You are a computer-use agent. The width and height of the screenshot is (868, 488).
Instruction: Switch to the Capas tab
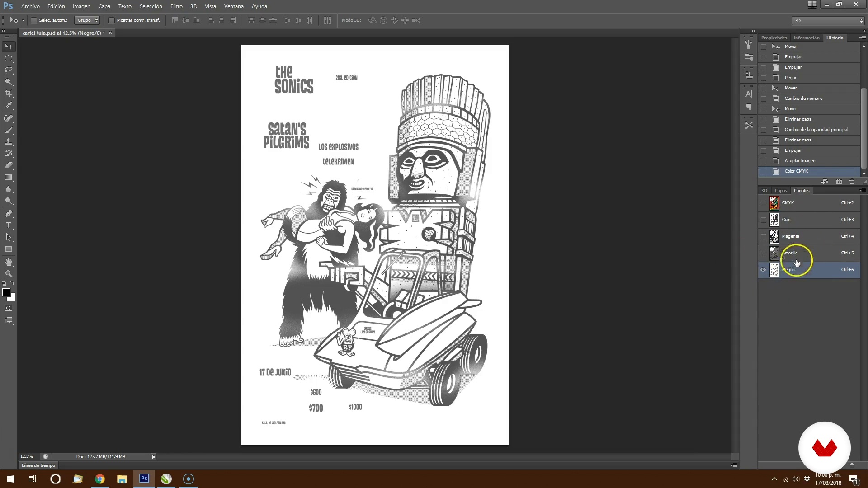[781, 191]
